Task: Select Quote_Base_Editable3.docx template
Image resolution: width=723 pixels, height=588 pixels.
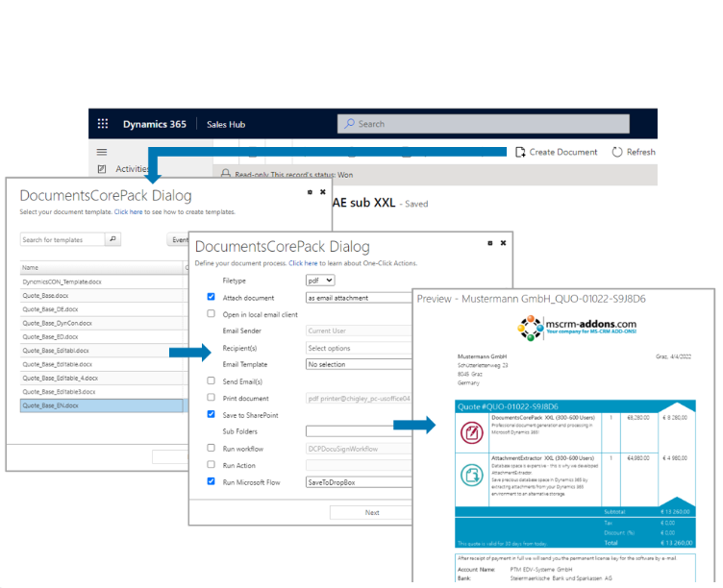Action: [102, 392]
